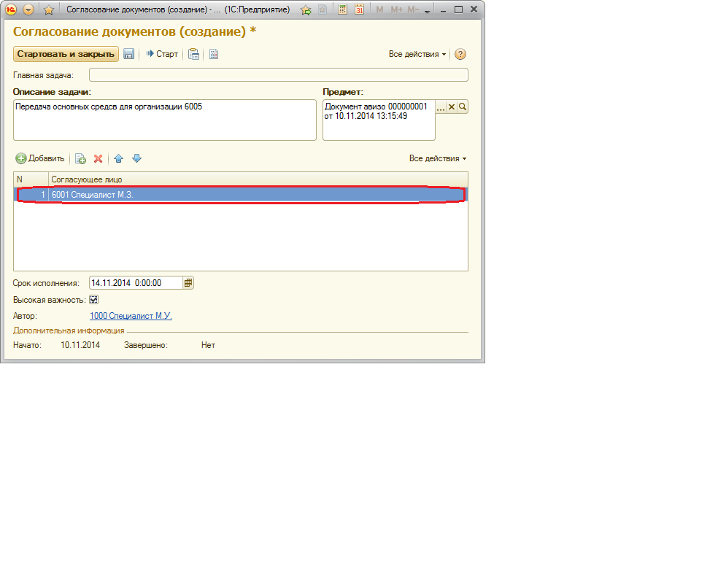Open the calculator from the title bar
The height and width of the screenshot is (588, 718).
(341, 9)
